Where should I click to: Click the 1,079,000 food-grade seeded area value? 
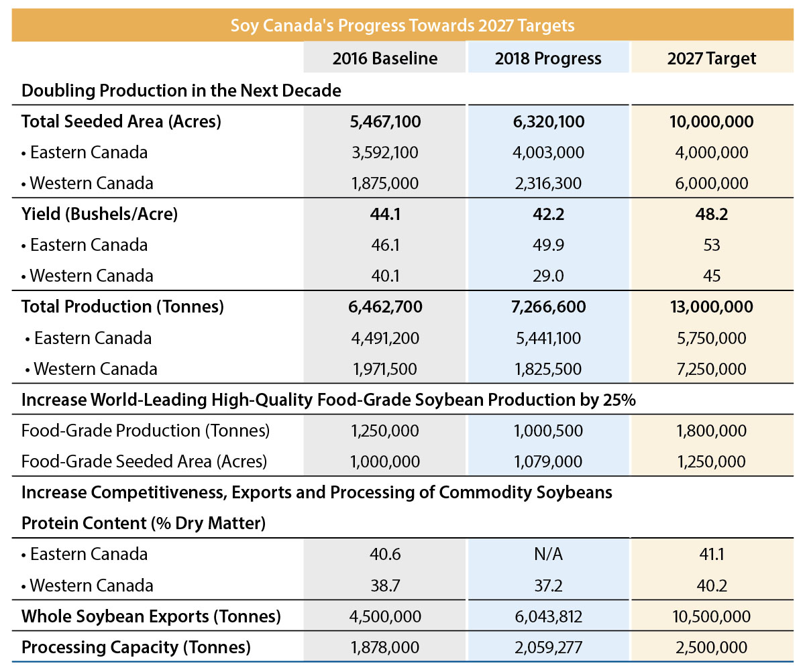[548, 461]
